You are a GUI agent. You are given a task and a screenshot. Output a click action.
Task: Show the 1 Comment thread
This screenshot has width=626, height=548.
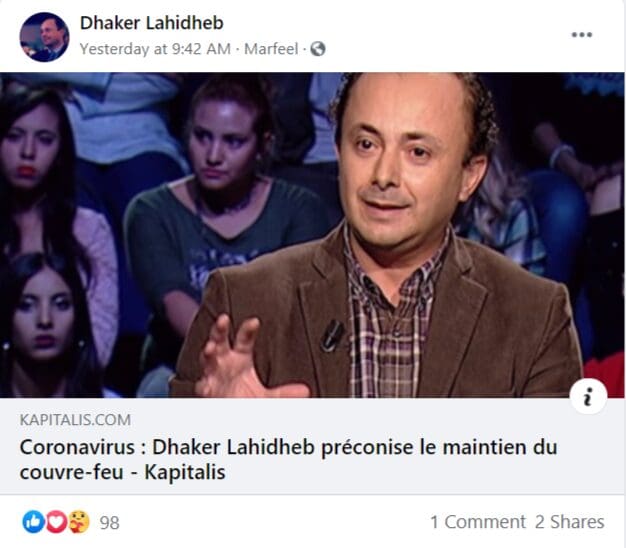pyautogui.click(x=478, y=522)
